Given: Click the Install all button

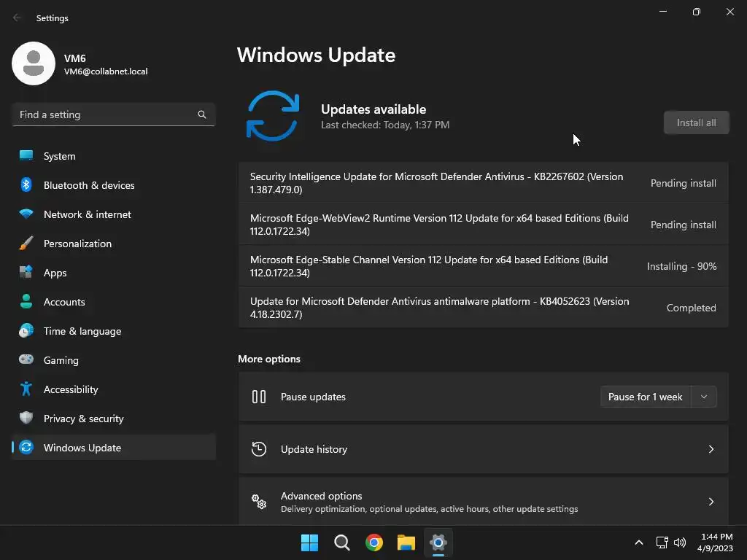Looking at the screenshot, I should tap(696, 122).
